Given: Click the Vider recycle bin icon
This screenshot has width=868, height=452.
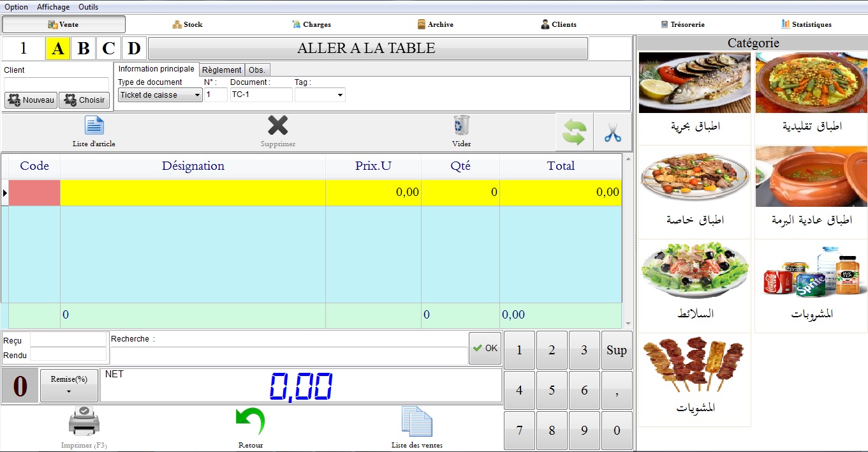Looking at the screenshot, I should pyautogui.click(x=461, y=126).
